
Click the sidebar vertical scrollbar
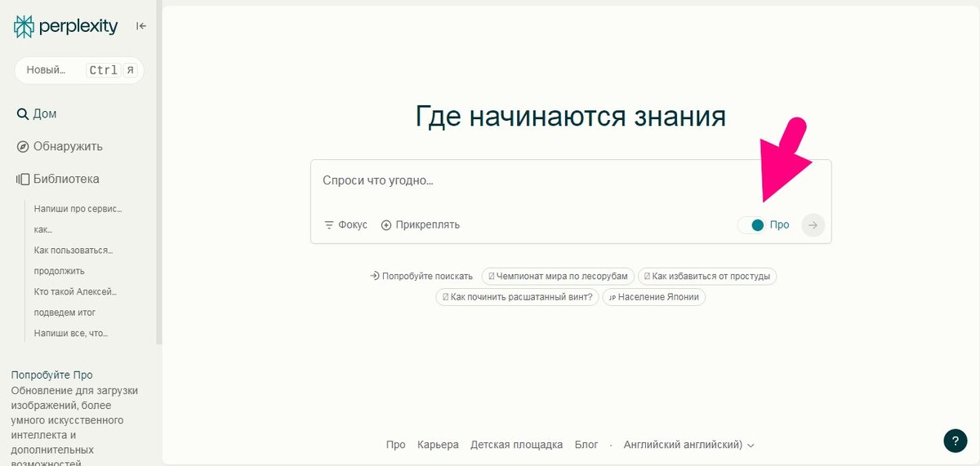pyautogui.click(x=159, y=171)
